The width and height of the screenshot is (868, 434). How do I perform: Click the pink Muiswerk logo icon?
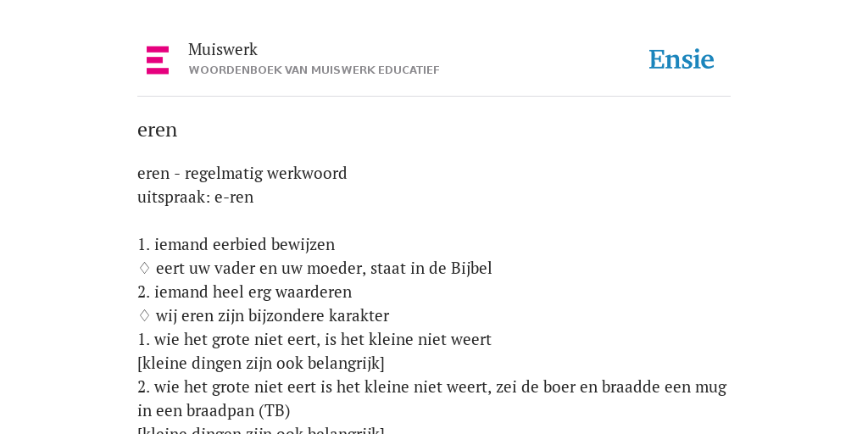pyautogui.click(x=158, y=60)
